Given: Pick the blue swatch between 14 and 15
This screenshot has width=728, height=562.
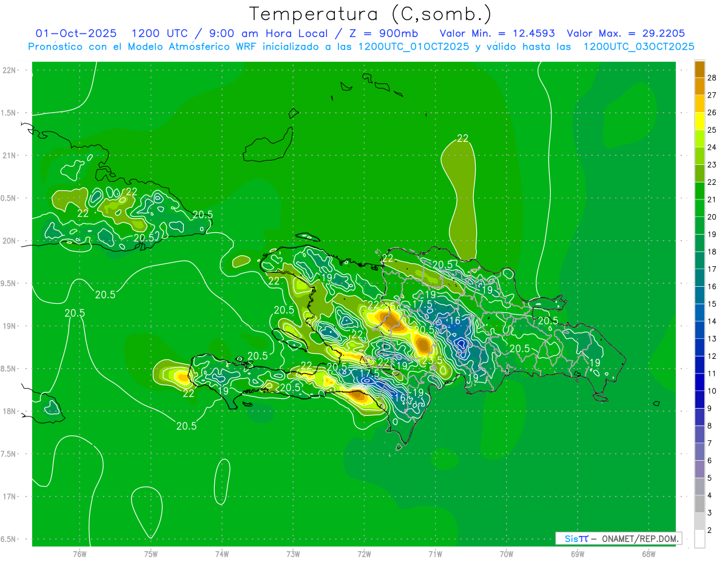Looking at the screenshot, I should pyautogui.click(x=699, y=313).
